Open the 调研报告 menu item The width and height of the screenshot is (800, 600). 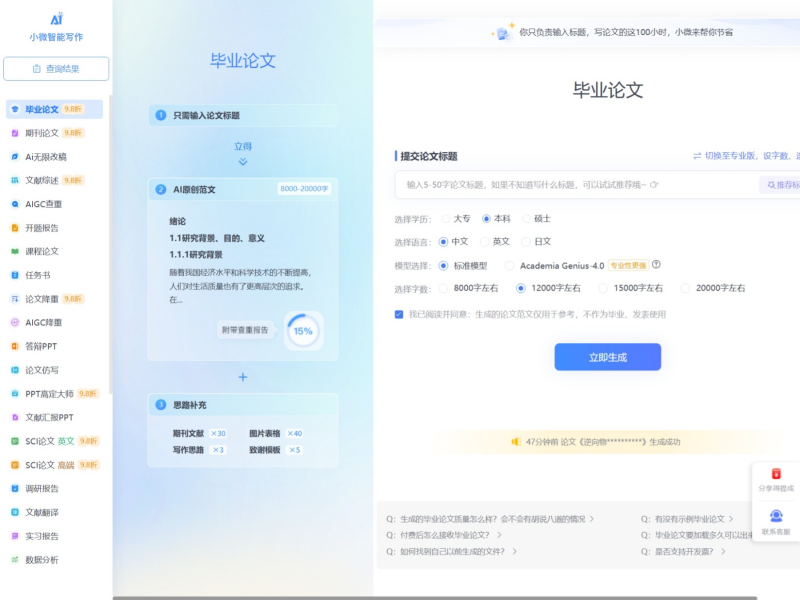point(55,488)
